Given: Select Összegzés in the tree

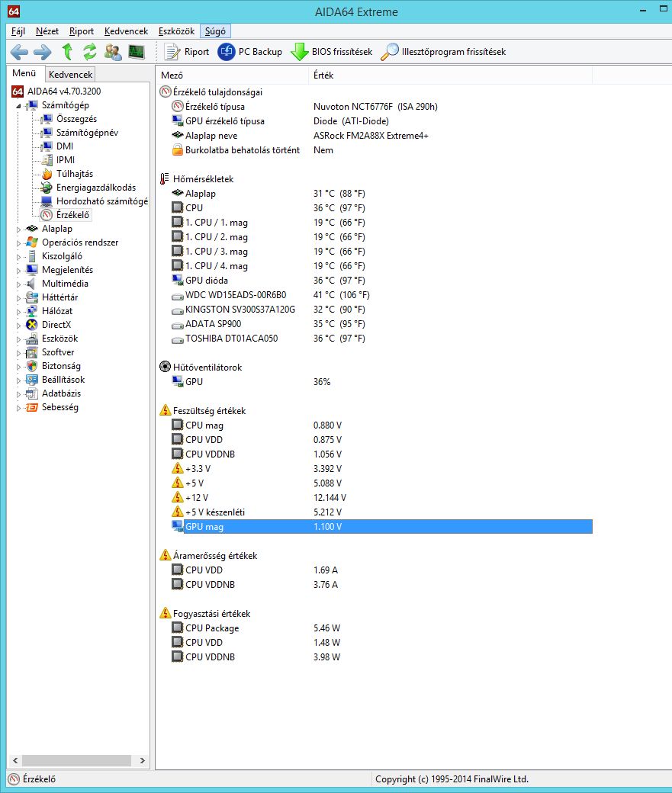Looking at the screenshot, I should 76,119.
